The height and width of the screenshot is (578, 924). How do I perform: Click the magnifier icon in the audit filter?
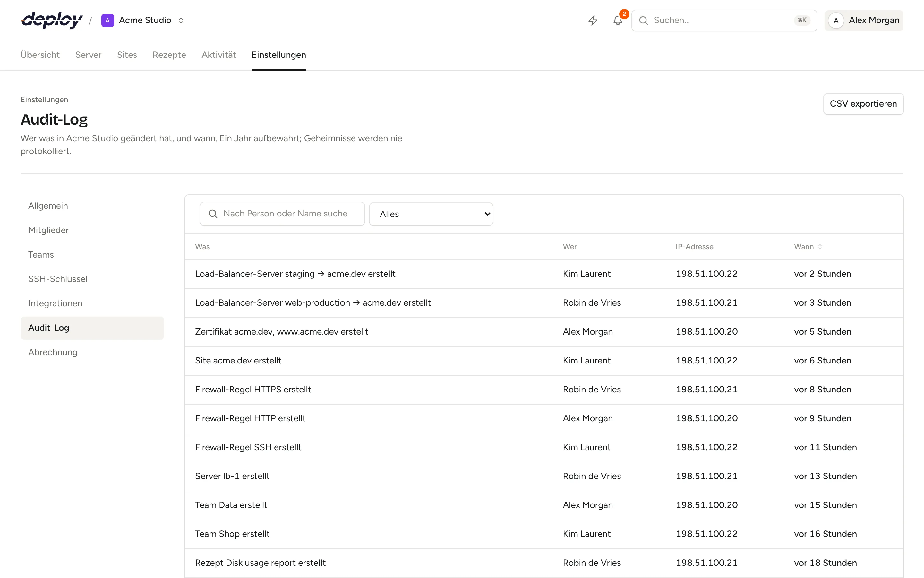(213, 214)
